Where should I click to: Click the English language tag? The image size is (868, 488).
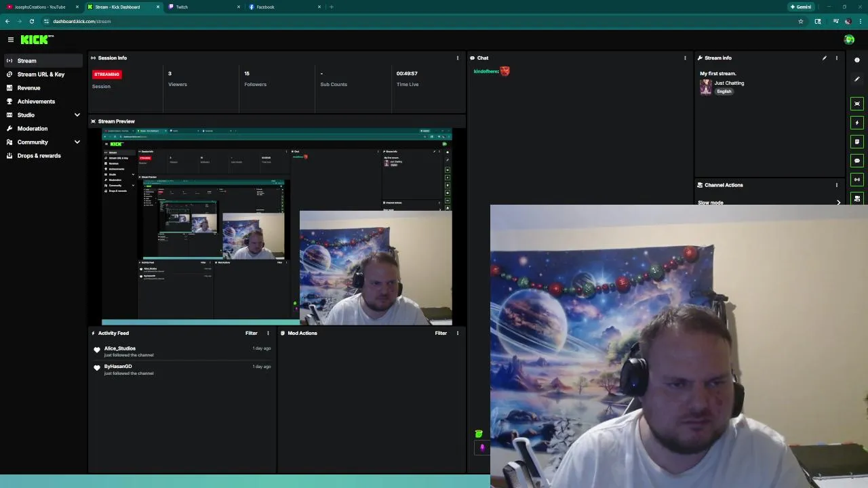[x=724, y=91]
